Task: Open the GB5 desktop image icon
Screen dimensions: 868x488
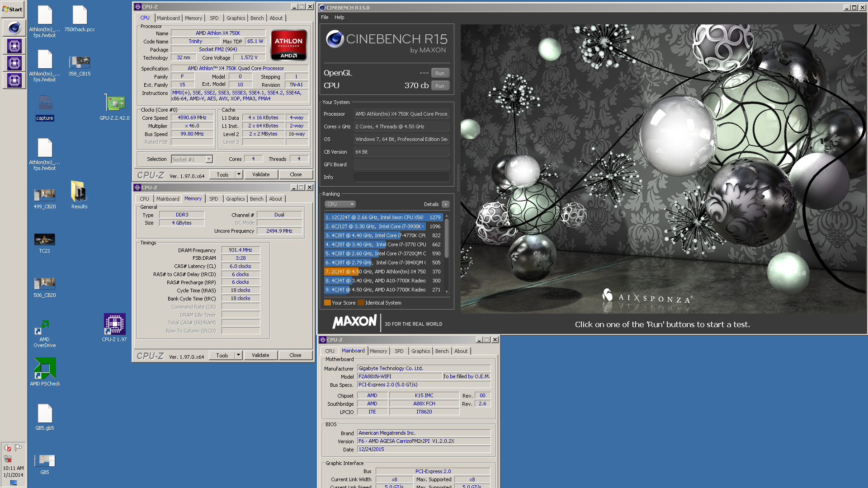Action: tap(45, 464)
